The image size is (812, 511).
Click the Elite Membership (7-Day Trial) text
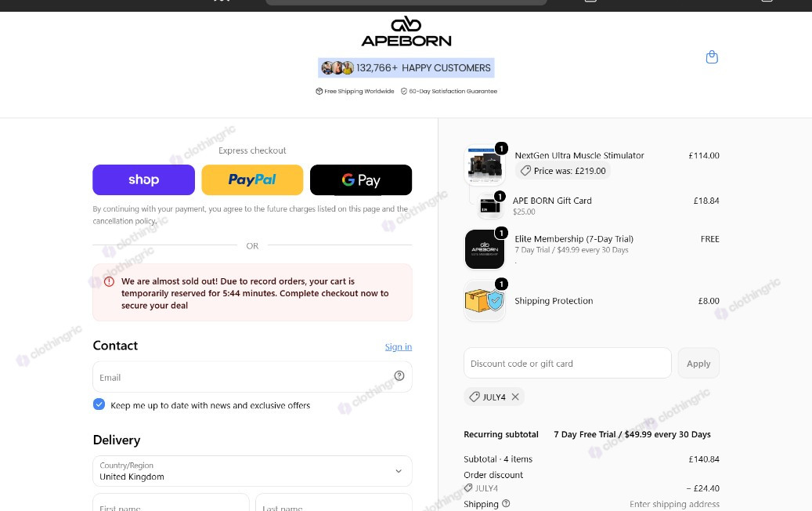tap(574, 239)
